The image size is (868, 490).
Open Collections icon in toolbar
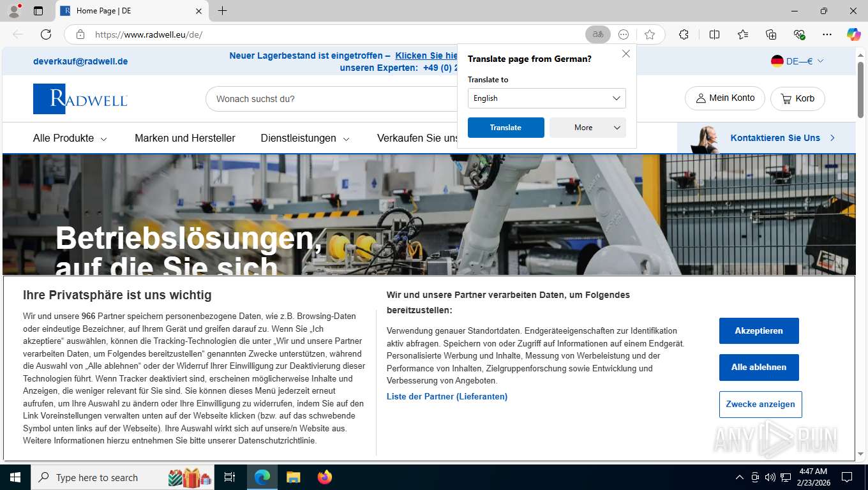[x=771, y=34]
